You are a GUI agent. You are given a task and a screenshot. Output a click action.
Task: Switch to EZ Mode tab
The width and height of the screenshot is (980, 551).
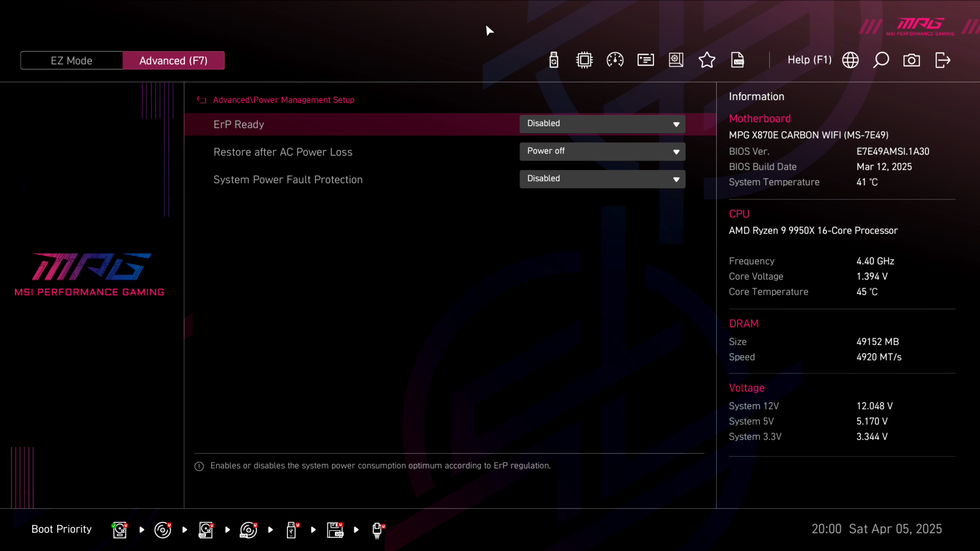(71, 61)
